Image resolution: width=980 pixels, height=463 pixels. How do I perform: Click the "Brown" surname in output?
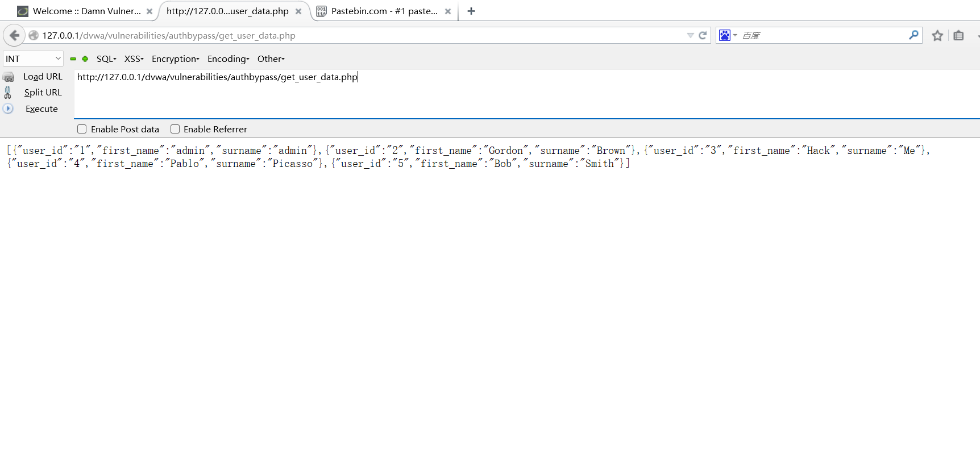(x=611, y=151)
